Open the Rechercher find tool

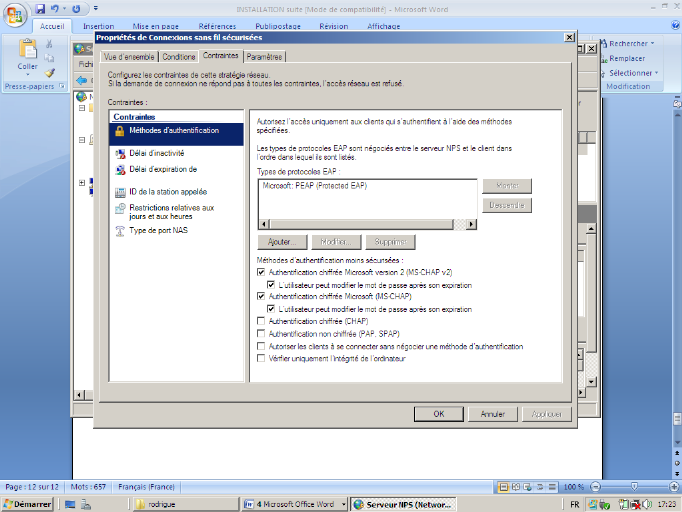tap(627, 44)
